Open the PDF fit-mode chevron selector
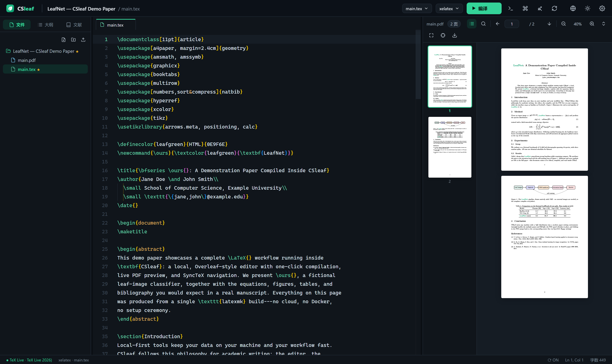 (x=603, y=24)
